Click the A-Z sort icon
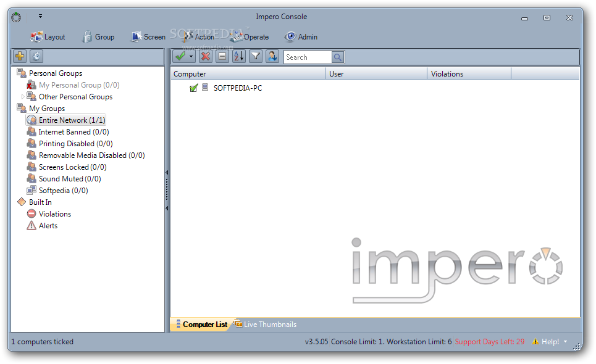 (239, 57)
